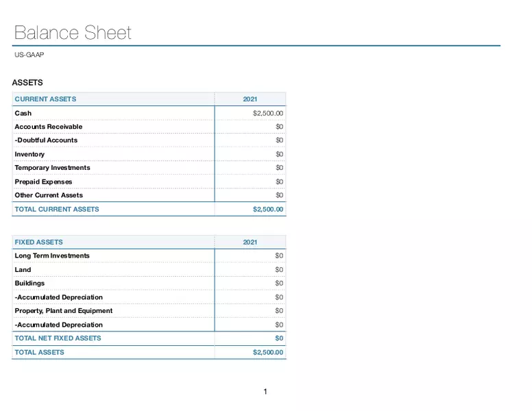Select the Property, Plant and Equipment label
532x411 pixels.
pos(63,310)
